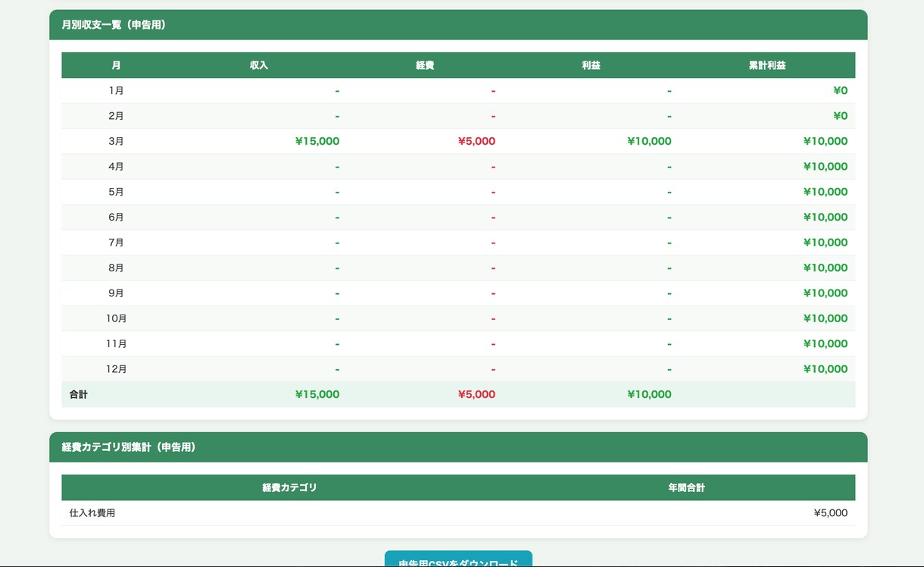Select the 3月 row label
This screenshot has height=567, width=924.
tap(116, 141)
